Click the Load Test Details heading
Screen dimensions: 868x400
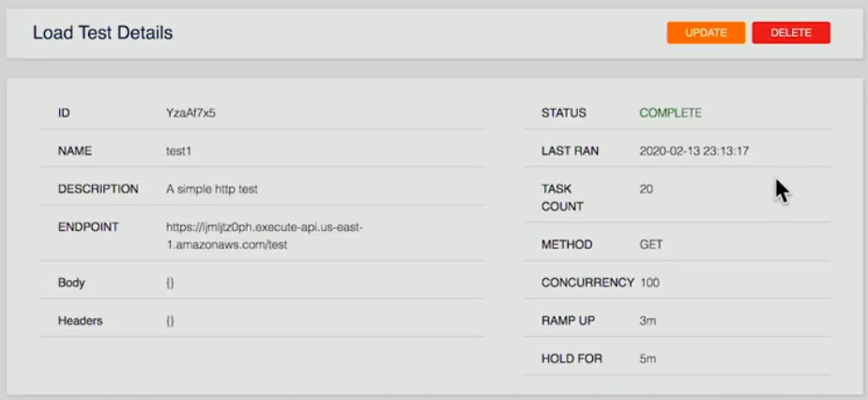click(x=103, y=33)
